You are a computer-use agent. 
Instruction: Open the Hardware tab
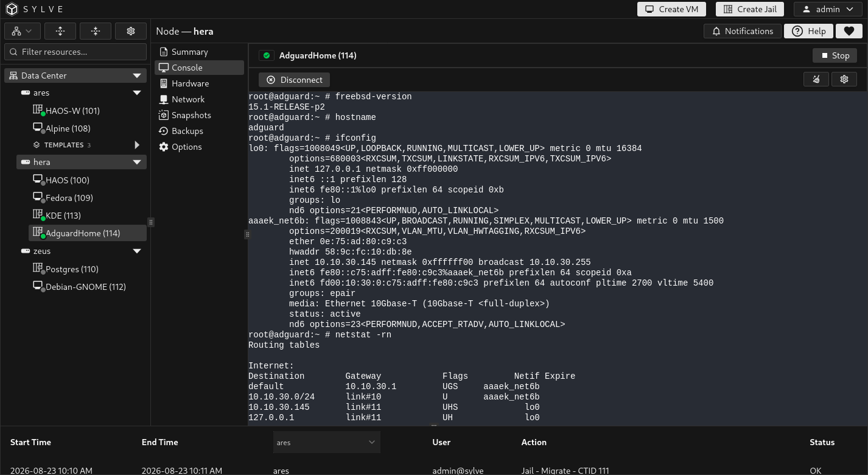[x=200, y=83]
